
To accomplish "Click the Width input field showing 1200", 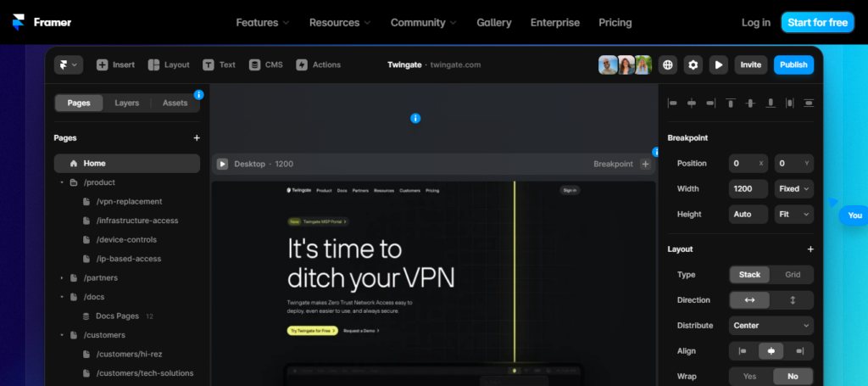I will pyautogui.click(x=748, y=188).
